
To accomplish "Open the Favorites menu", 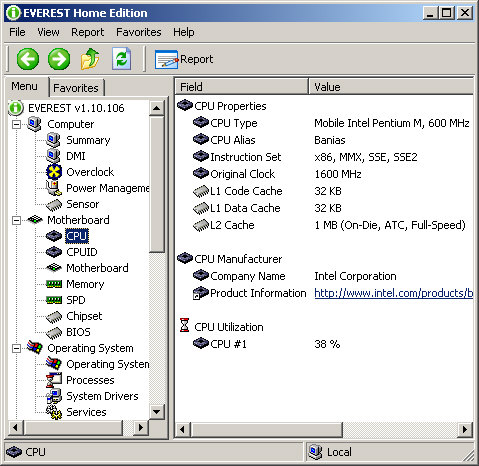I will click(139, 32).
